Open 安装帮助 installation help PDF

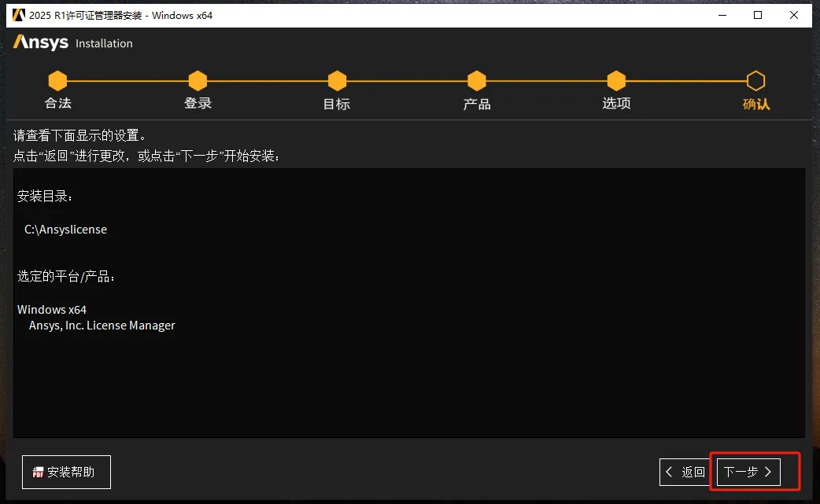(x=66, y=472)
